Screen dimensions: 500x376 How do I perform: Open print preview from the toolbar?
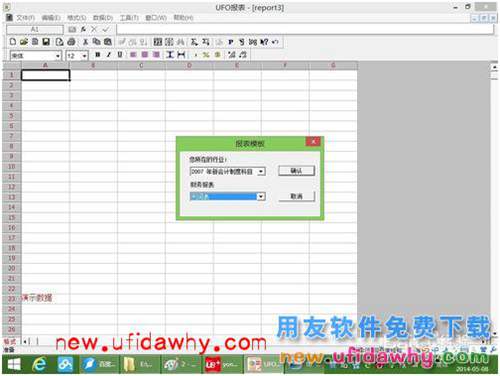(59, 42)
